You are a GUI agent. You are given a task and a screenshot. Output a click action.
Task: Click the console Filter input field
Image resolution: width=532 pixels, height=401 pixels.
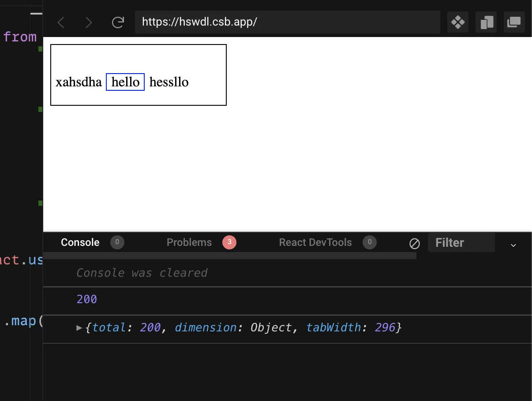[461, 243]
